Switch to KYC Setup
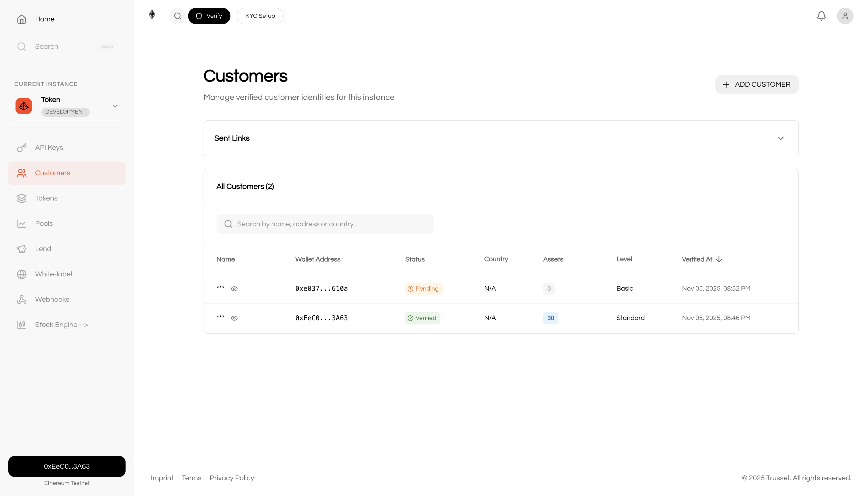 [260, 16]
